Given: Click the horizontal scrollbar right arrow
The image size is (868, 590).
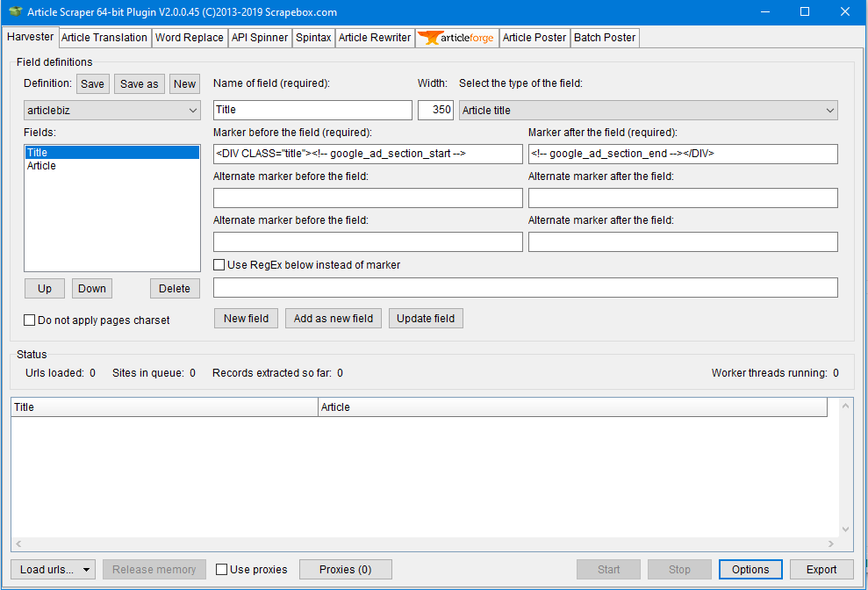Looking at the screenshot, I should point(831,544).
